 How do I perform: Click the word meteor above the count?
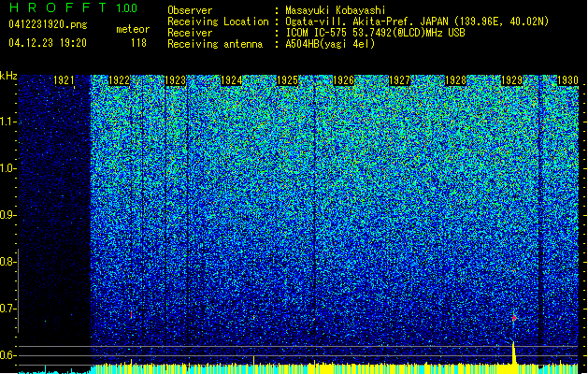[x=133, y=29]
